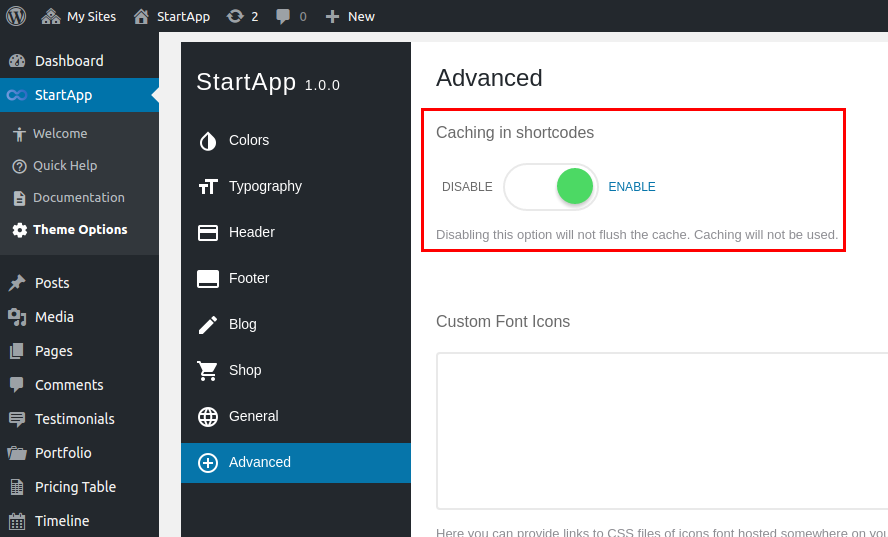Open My Sites network icon
Viewport: 888px width, 537px height.
(x=50, y=16)
